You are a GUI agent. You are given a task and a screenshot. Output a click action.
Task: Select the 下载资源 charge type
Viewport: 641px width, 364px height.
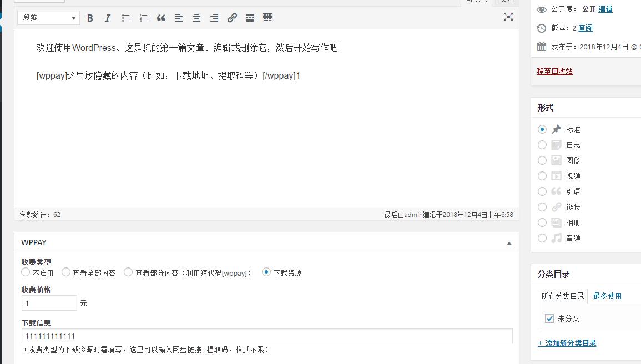coord(266,272)
